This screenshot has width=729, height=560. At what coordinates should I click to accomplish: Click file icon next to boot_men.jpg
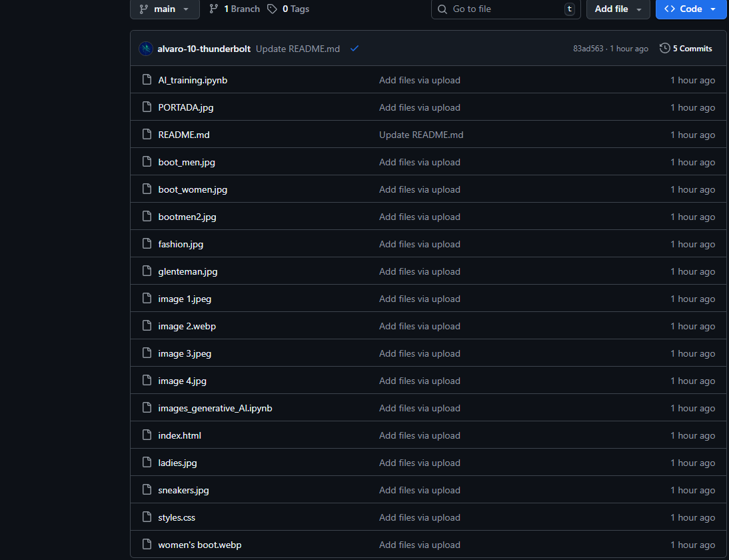(147, 161)
